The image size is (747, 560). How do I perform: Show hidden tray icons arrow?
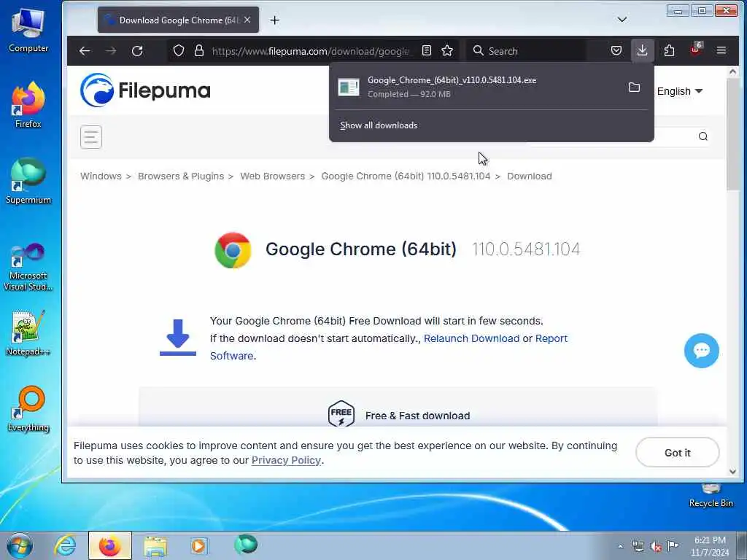(x=620, y=547)
